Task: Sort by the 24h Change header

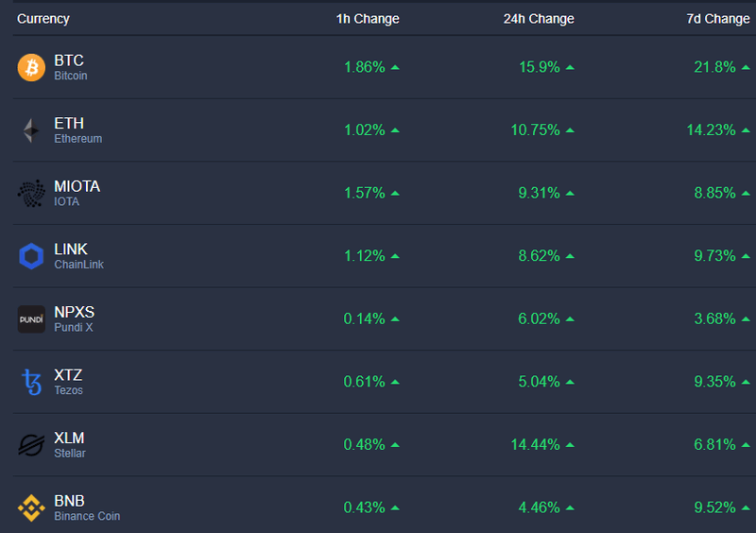Action: pyautogui.click(x=539, y=19)
